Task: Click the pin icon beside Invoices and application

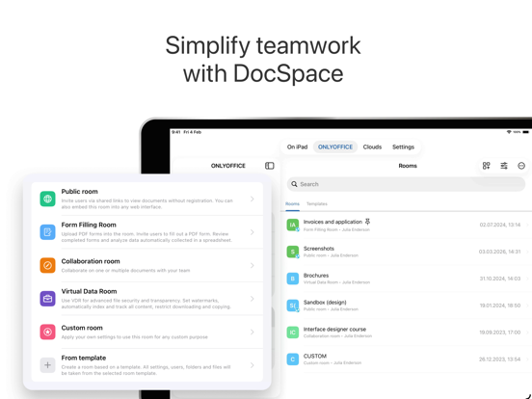Action: click(367, 222)
